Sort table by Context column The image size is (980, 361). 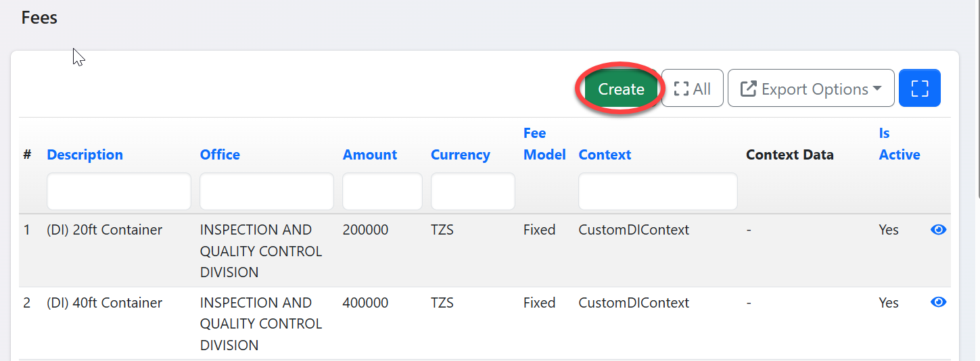(x=605, y=155)
